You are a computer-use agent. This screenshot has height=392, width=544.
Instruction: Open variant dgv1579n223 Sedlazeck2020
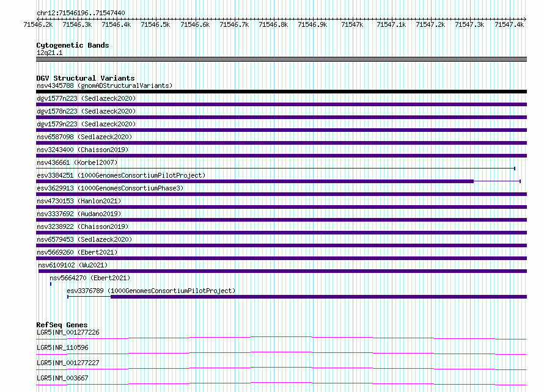86,124
